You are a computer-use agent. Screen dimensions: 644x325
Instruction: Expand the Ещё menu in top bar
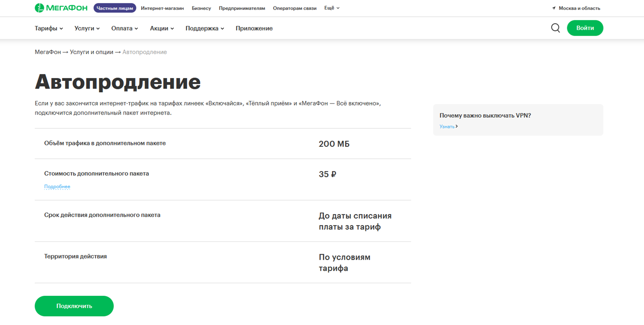[x=332, y=8]
